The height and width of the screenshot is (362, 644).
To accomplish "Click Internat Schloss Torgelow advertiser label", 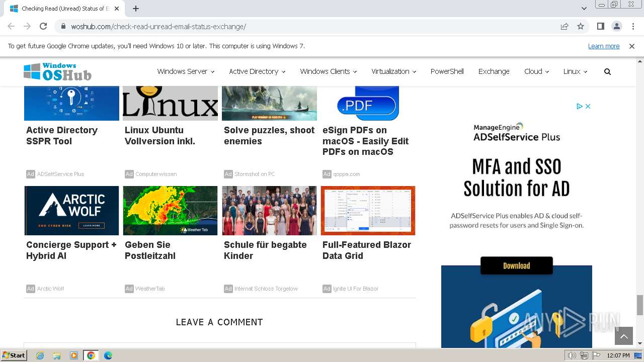I will [266, 289].
